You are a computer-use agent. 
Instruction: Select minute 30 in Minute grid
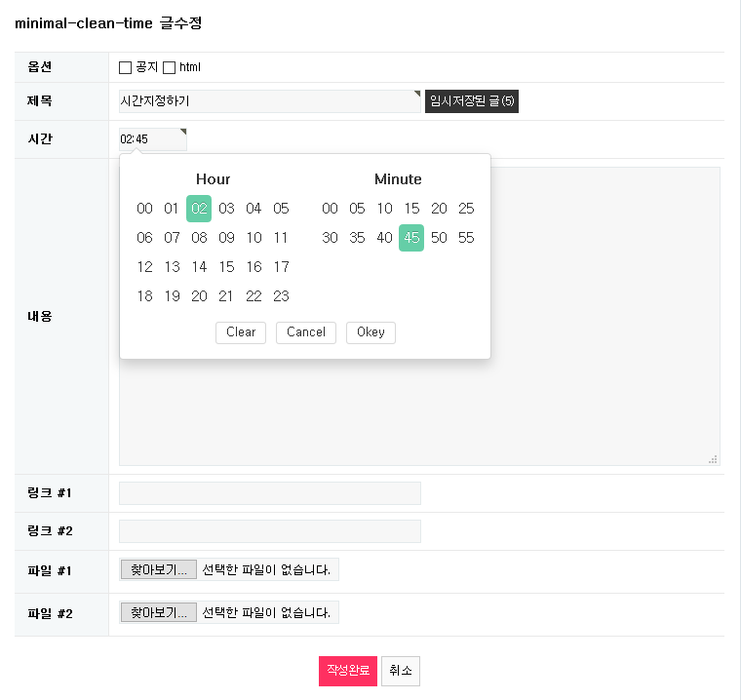(330, 238)
